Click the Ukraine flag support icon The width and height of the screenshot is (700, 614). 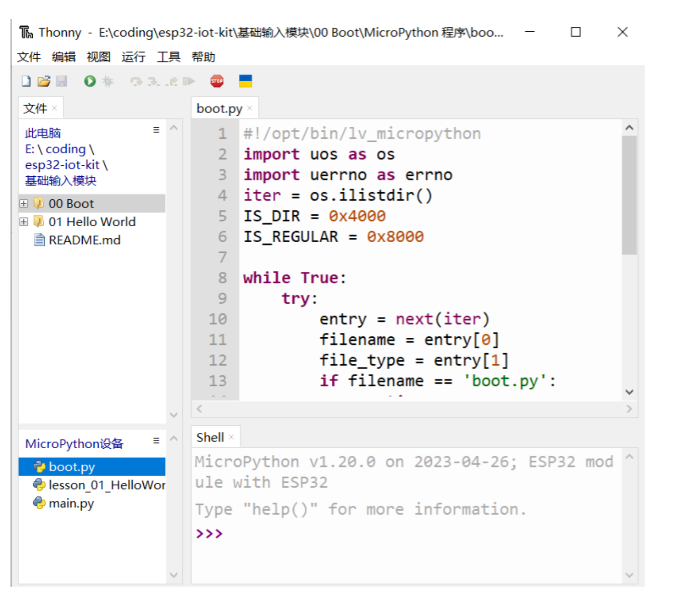pyautogui.click(x=245, y=81)
